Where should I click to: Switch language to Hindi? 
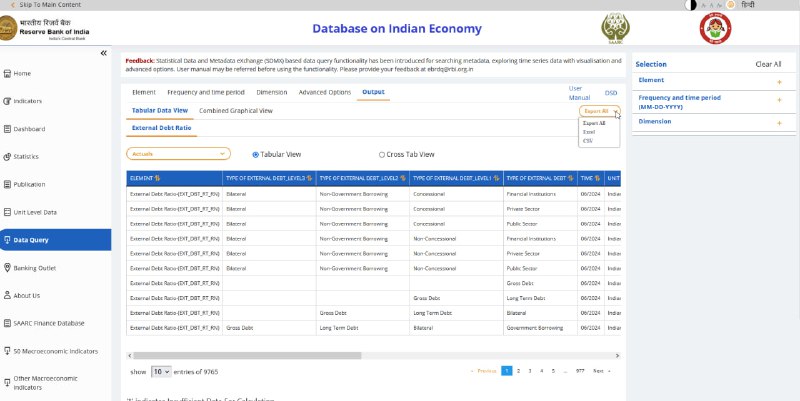[748, 5]
